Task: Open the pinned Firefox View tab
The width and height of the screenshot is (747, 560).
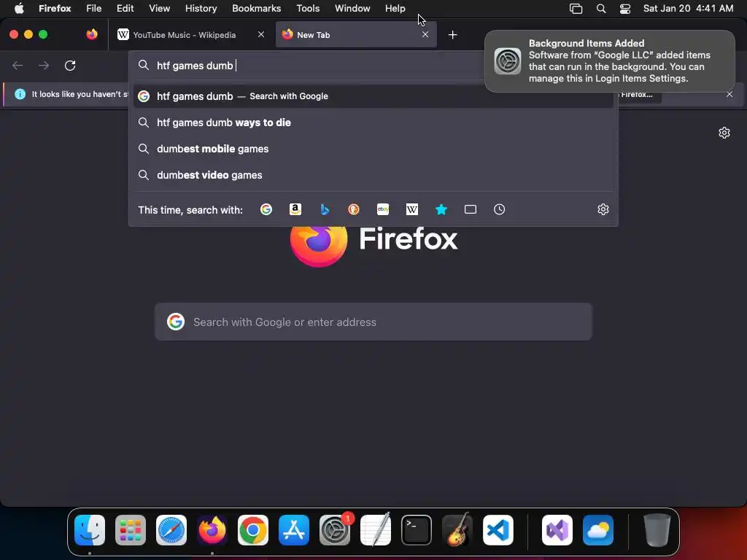Action: click(92, 34)
